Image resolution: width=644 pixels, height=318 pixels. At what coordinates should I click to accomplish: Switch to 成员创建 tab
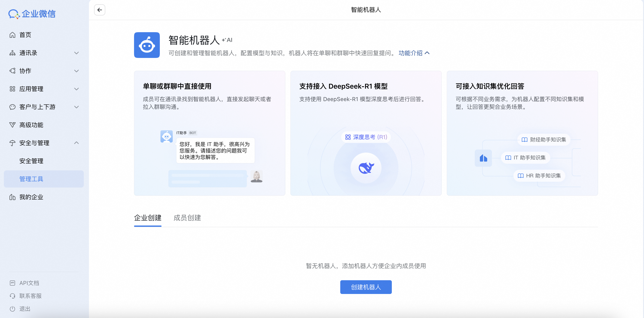click(x=187, y=218)
